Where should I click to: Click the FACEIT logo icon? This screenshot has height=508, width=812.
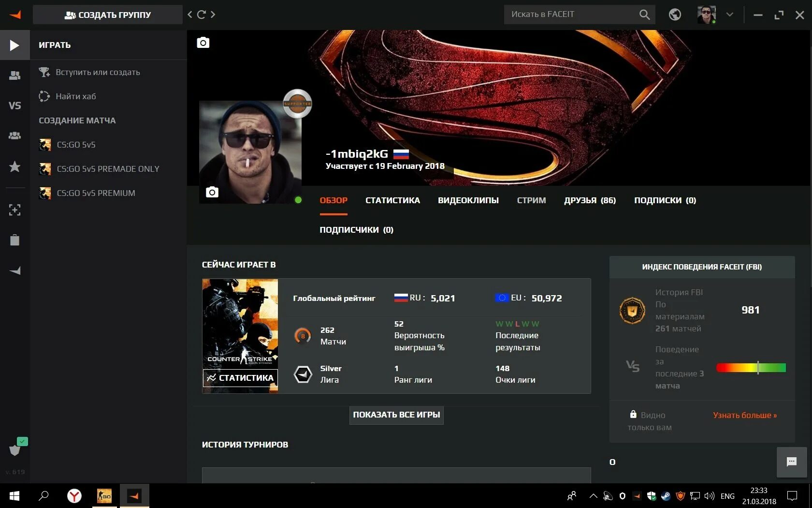15,15
